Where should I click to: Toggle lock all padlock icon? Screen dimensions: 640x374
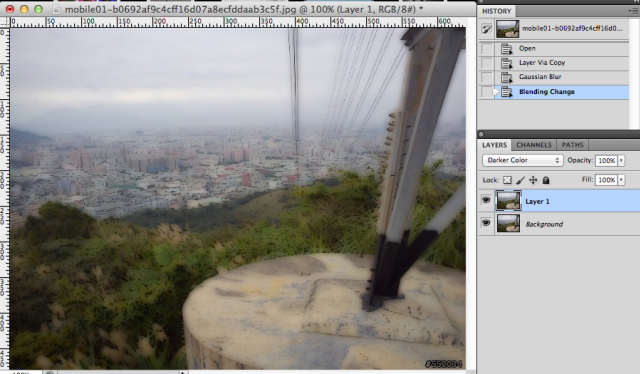point(546,180)
